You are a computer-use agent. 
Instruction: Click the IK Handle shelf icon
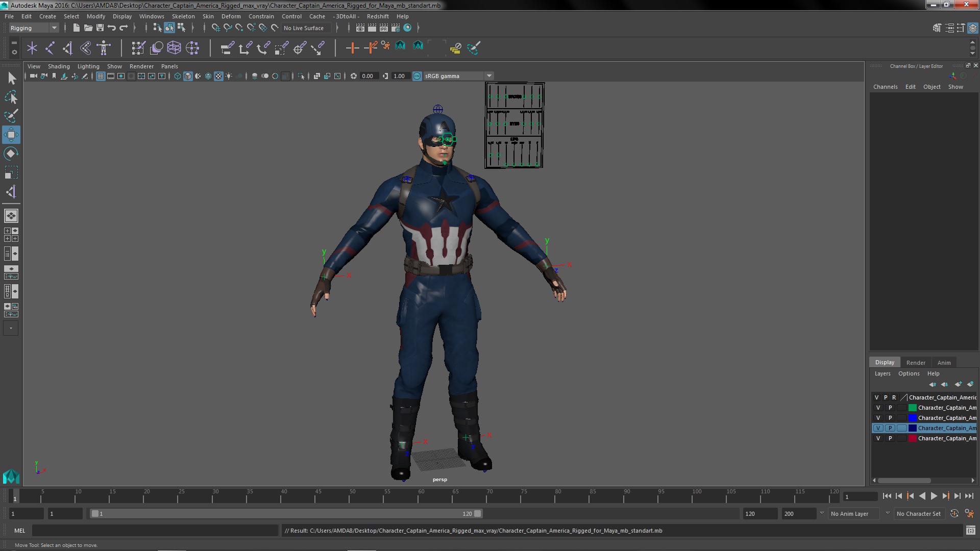(68, 48)
